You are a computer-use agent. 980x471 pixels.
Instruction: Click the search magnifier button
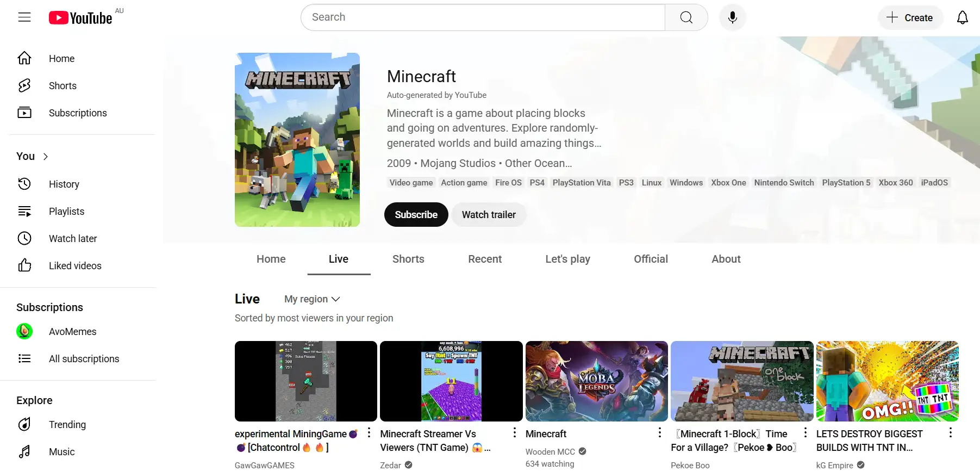click(x=686, y=17)
